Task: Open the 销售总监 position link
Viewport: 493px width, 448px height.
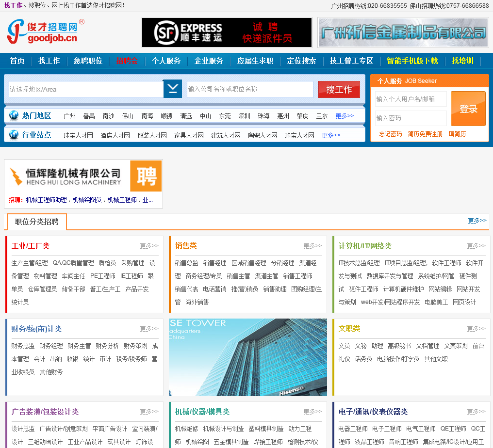Action: 186,263
